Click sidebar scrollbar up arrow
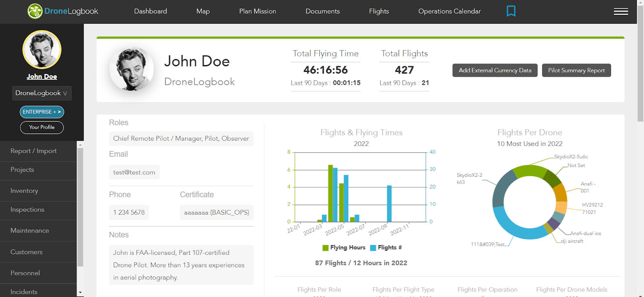This screenshot has width=644, height=297. point(80,145)
